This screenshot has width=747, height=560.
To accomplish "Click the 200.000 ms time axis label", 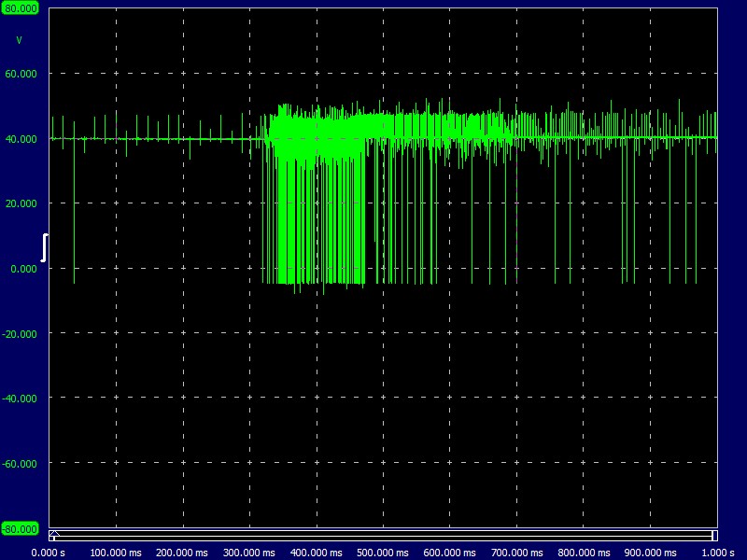I will [182, 553].
